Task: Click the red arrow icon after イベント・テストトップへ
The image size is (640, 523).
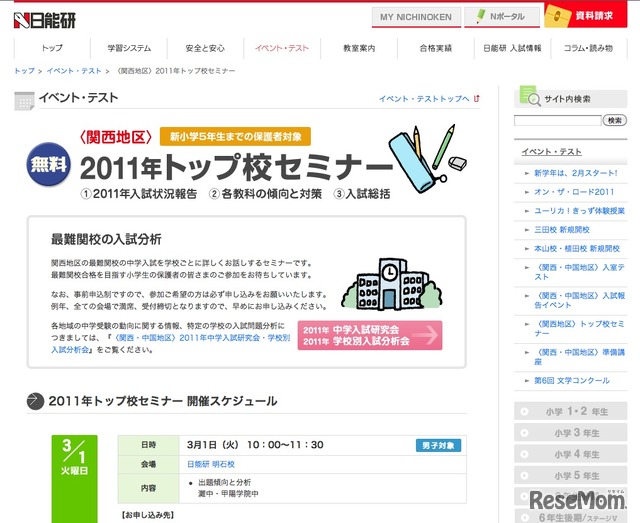Action: coord(477,99)
